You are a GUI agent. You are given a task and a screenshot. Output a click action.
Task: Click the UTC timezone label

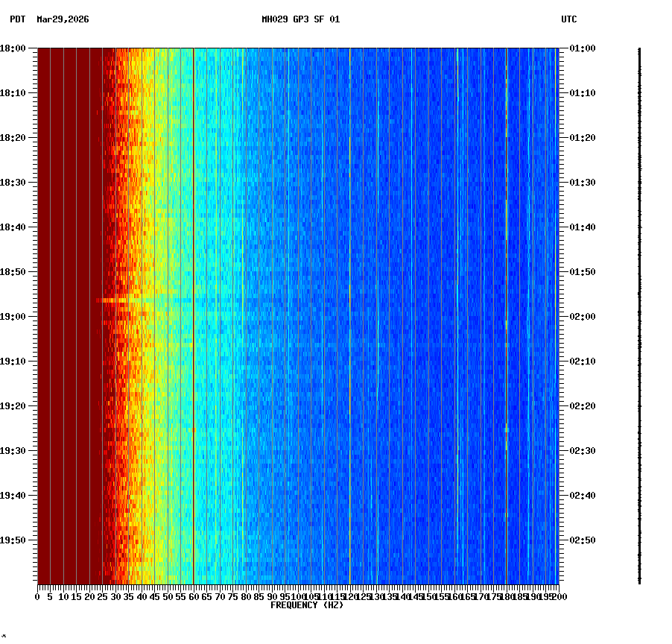[570, 21]
